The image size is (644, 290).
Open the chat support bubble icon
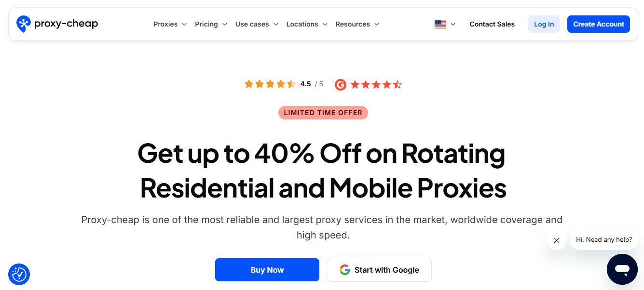(622, 269)
